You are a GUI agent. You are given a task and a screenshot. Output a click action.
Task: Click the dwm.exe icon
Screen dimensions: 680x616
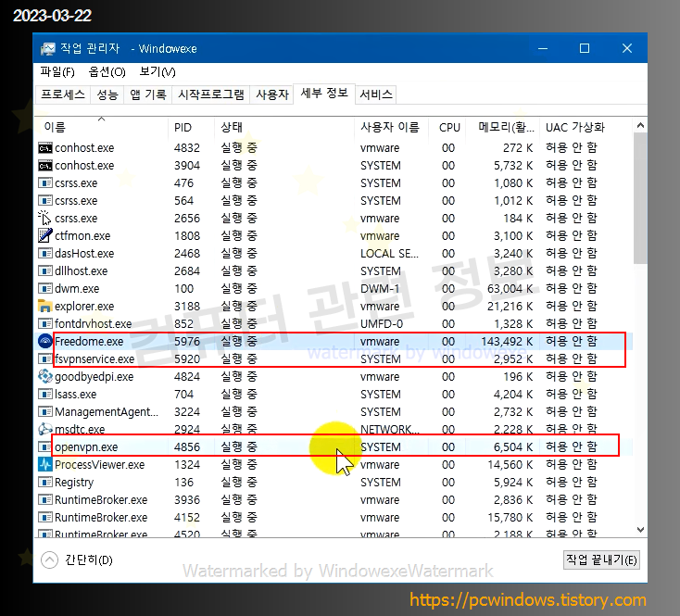click(45, 288)
